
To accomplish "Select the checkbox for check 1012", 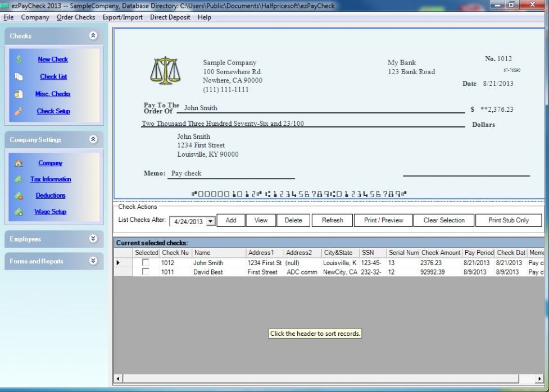I will (x=146, y=262).
